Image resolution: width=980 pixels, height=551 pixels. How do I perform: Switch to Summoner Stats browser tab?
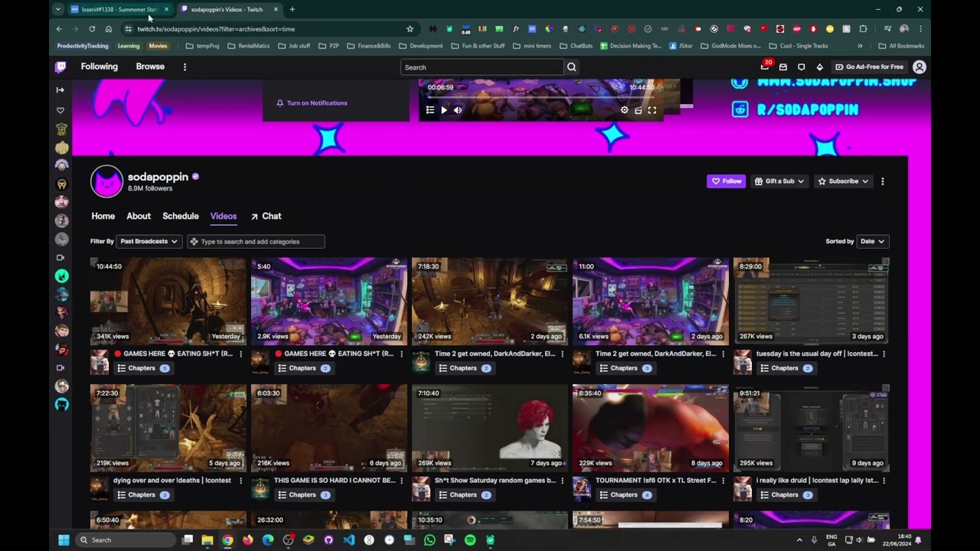(x=119, y=9)
